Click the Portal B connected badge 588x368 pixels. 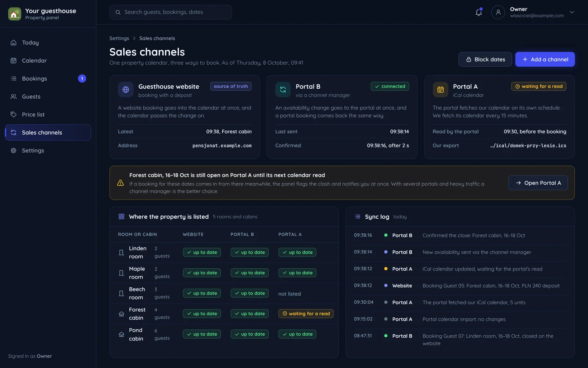[390, 86]
